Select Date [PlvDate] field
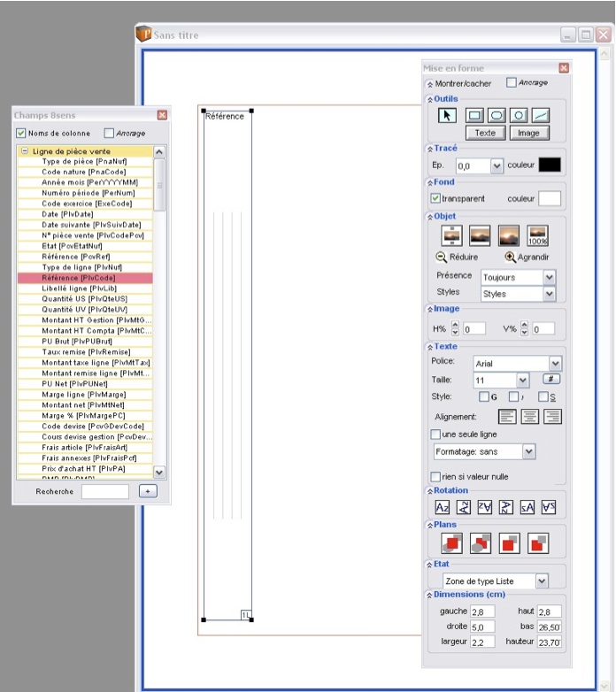 (x=85, y=214)
